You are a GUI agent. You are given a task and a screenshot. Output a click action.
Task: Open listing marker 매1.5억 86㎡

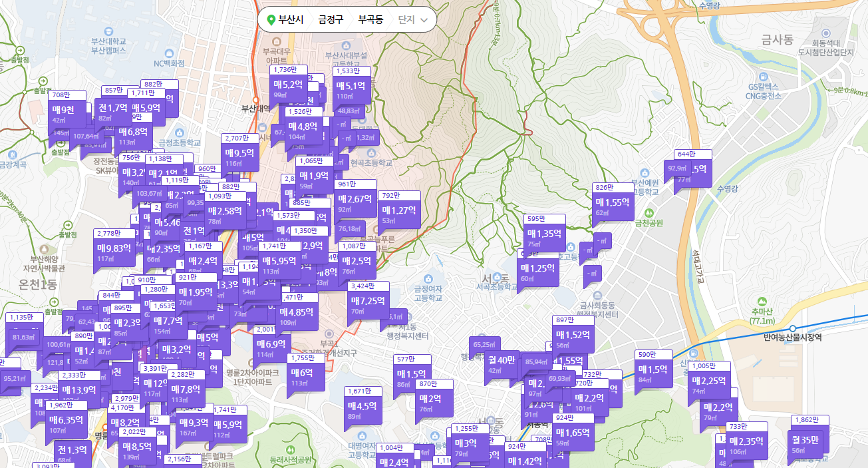[411, 376]
